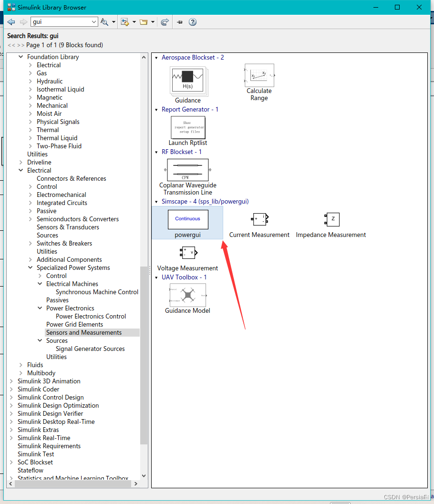Image resolution: width=434 pixels, height=504 pixels.
Task: Collapse Specialized Power Systems node
Action: pos(30,268)
